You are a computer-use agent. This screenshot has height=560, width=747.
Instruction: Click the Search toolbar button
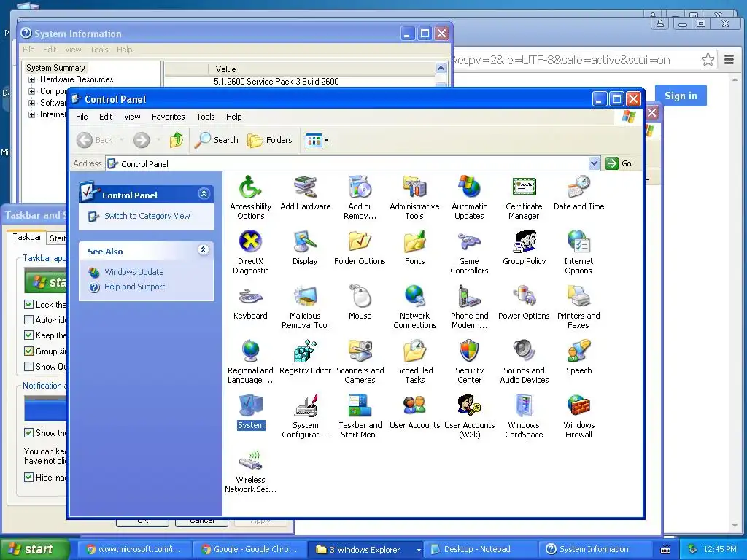[217, 140]
